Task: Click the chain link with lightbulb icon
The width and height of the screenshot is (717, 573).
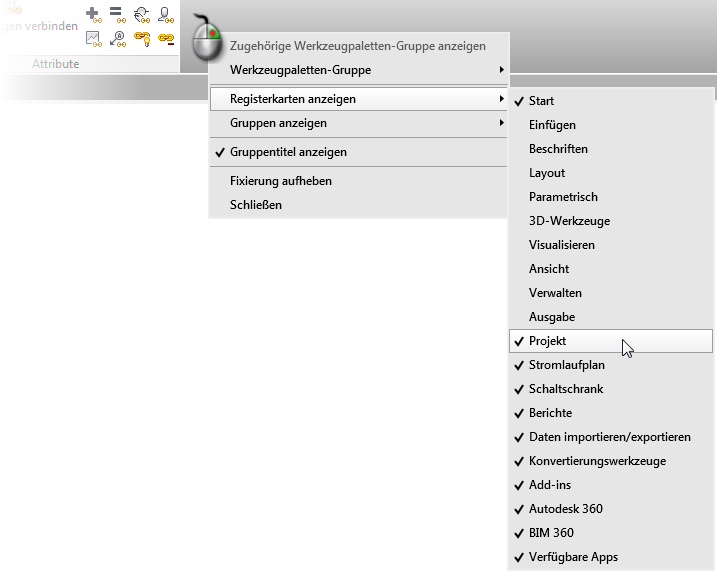Action: (x=142, y=39)
